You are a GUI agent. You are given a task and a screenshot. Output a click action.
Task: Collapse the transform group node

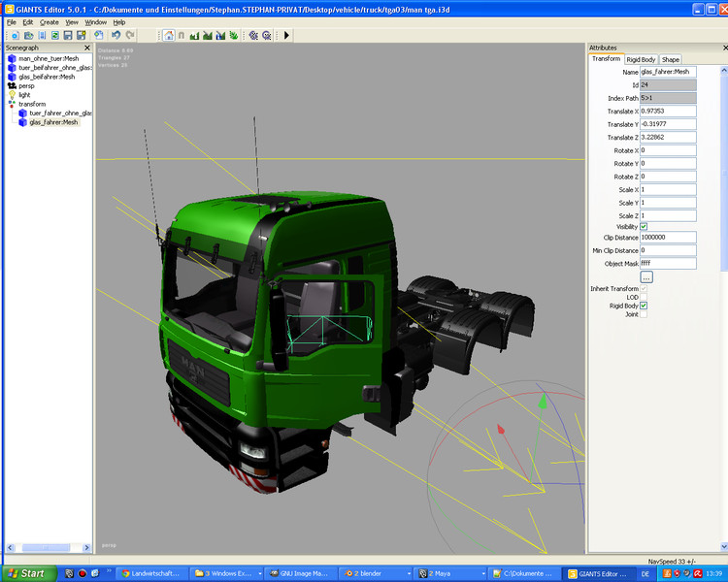coord(12,104)
